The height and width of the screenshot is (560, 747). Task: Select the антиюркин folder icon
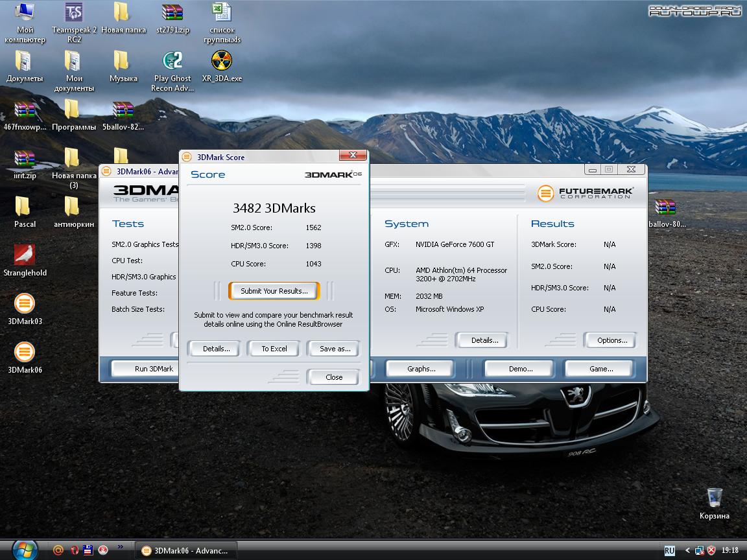[74, 213]
